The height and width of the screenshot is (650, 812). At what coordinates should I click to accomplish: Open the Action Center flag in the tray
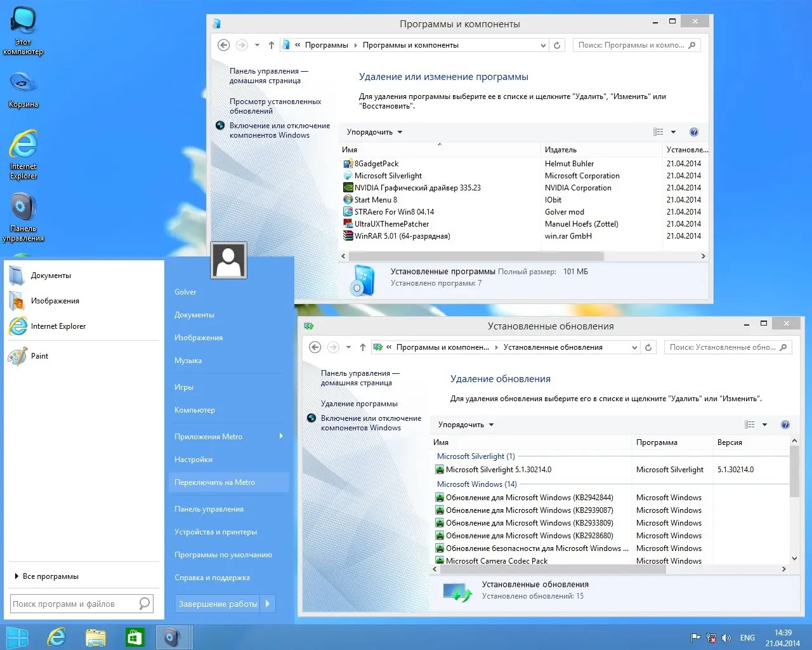[696, 638]
